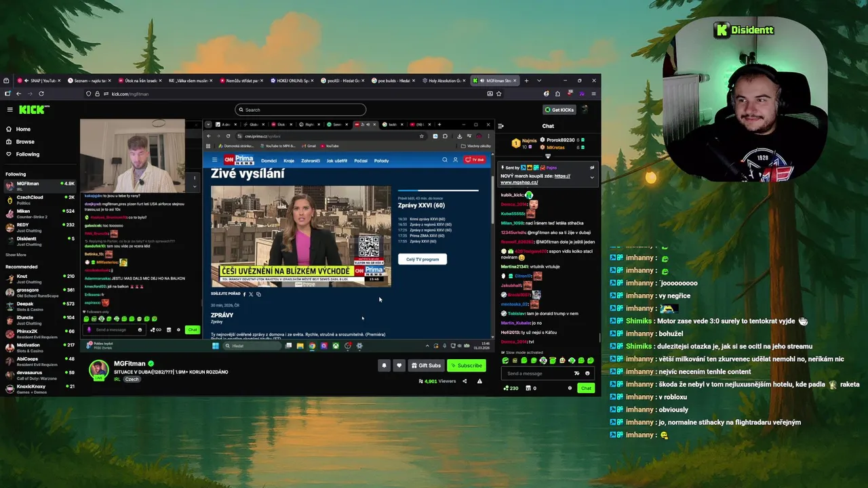The image size is (868, 488).
Task: Open chat settings gear icon
Action: point(570,388)
